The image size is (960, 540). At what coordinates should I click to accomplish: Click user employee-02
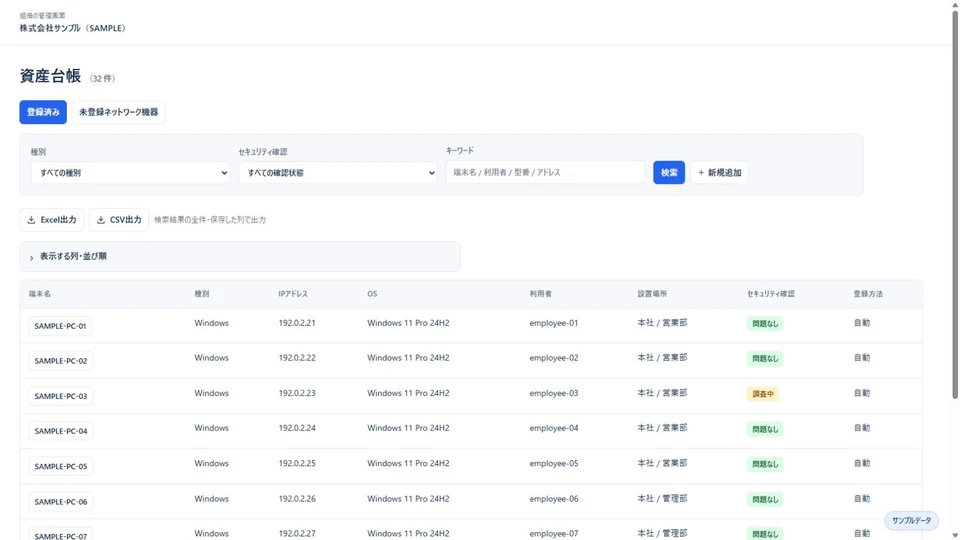point(553,358)
